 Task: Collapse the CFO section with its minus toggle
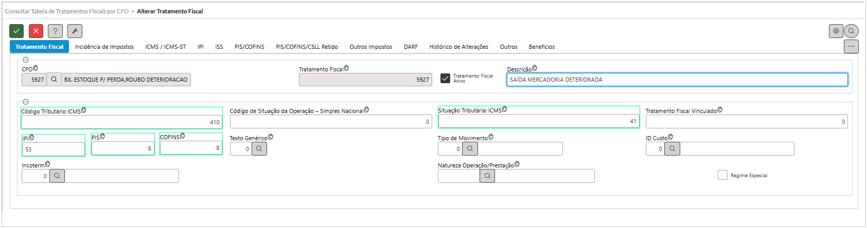[26, 60]
